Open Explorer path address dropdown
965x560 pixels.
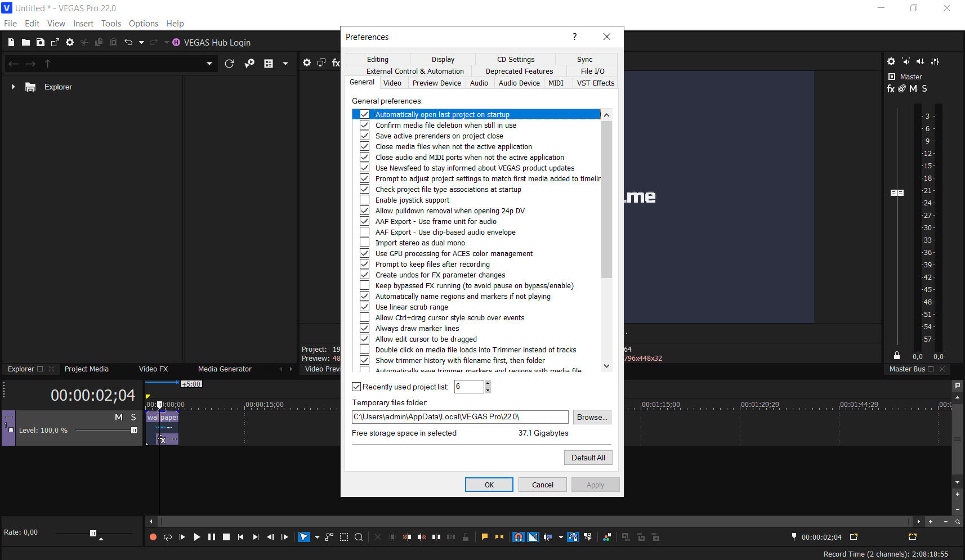click(209, 64)
